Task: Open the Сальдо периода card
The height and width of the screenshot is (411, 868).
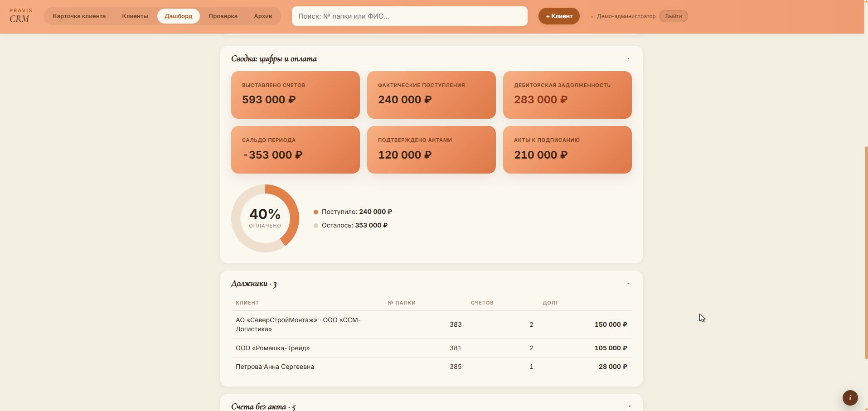Action: [296, 150]
